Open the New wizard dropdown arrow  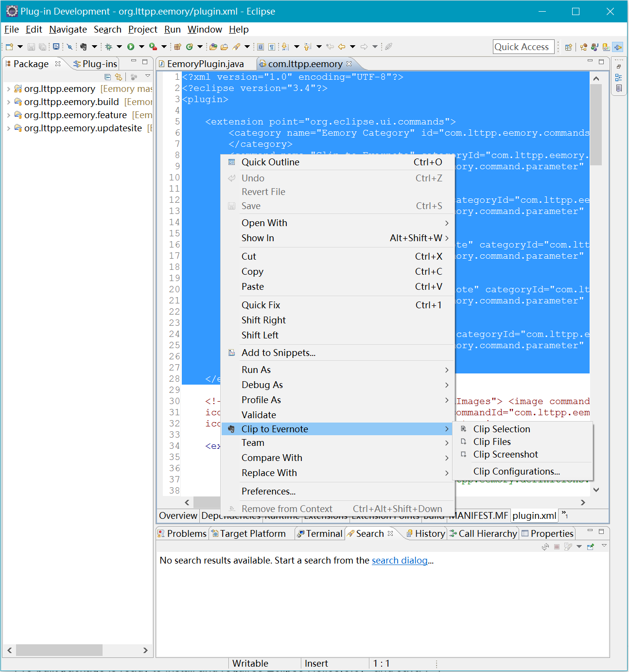point(20,47)
